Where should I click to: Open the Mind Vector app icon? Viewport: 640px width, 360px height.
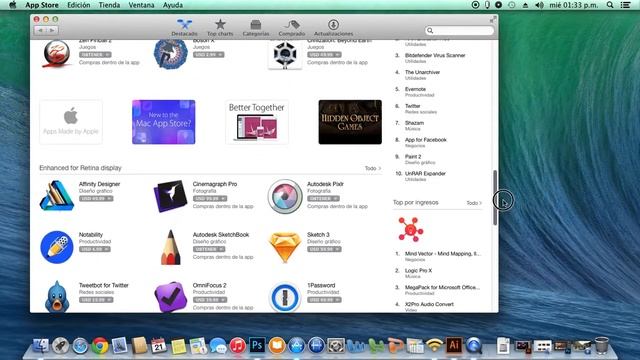(x=411, y=229)
